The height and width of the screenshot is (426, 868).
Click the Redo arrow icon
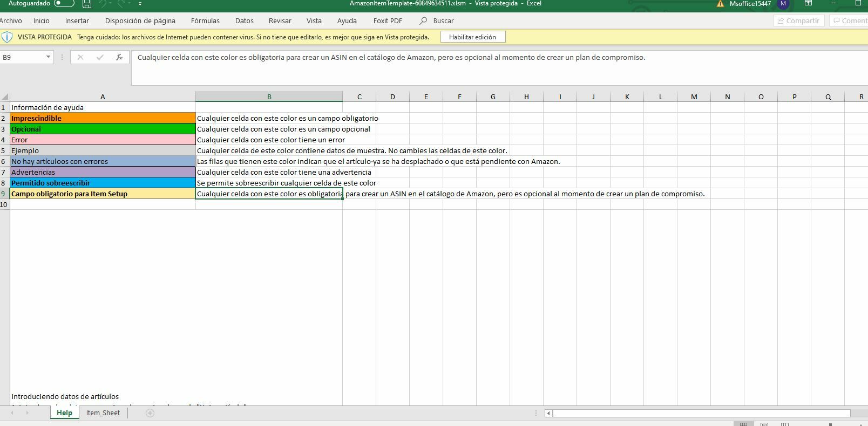[123, 3]
